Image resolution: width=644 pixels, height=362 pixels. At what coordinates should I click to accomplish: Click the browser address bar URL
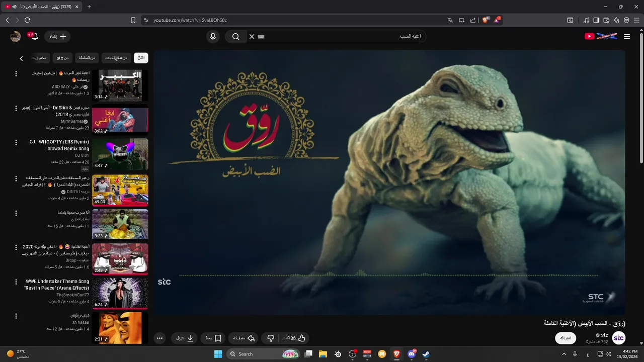pos(190,20)
